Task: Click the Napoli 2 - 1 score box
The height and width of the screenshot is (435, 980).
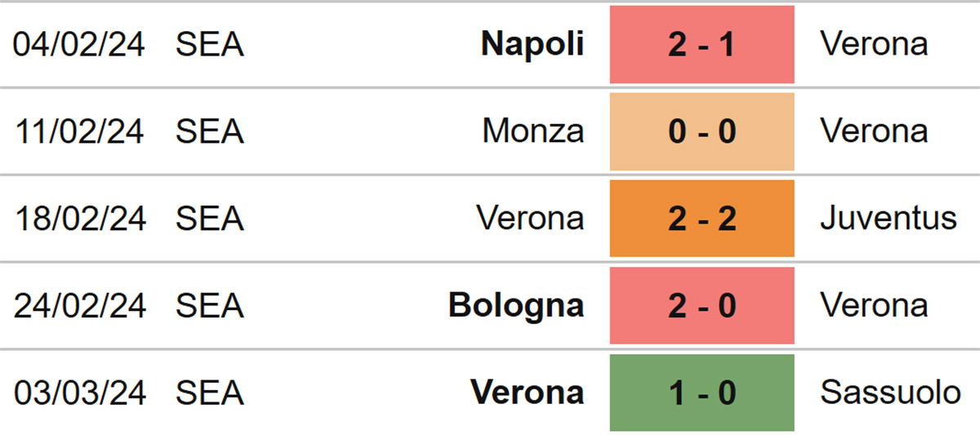Action: [702, 44]
